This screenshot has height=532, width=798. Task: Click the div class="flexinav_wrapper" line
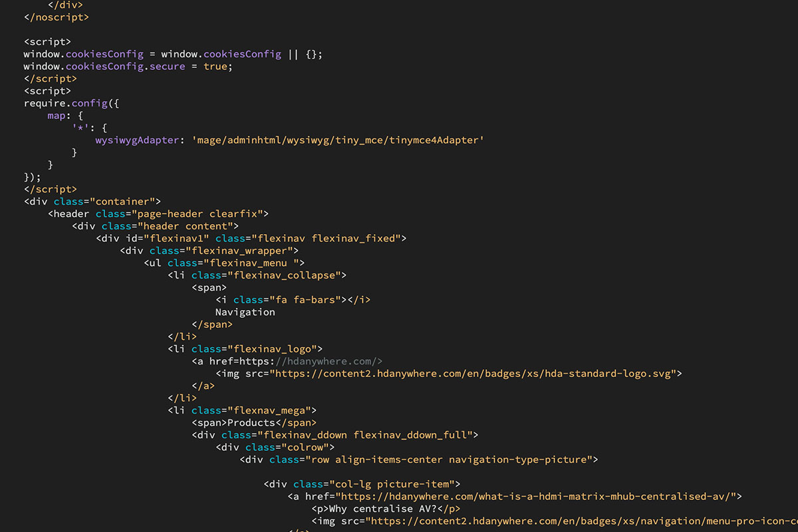tap(209, 251)
